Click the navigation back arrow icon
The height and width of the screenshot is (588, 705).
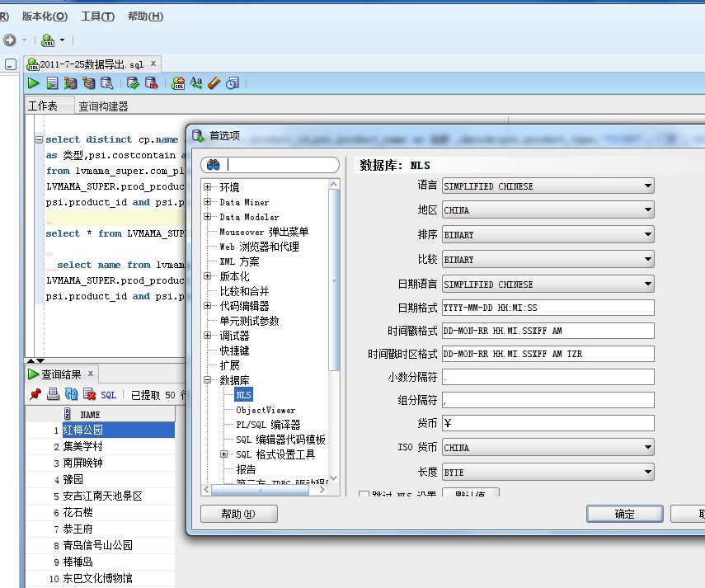[10, 40]
